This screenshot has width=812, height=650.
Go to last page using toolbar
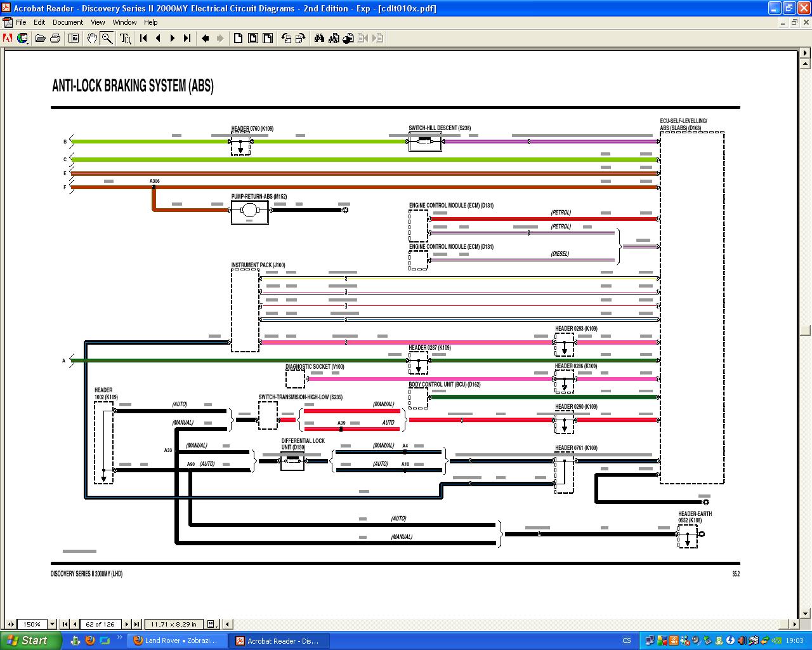click(187, 39)
